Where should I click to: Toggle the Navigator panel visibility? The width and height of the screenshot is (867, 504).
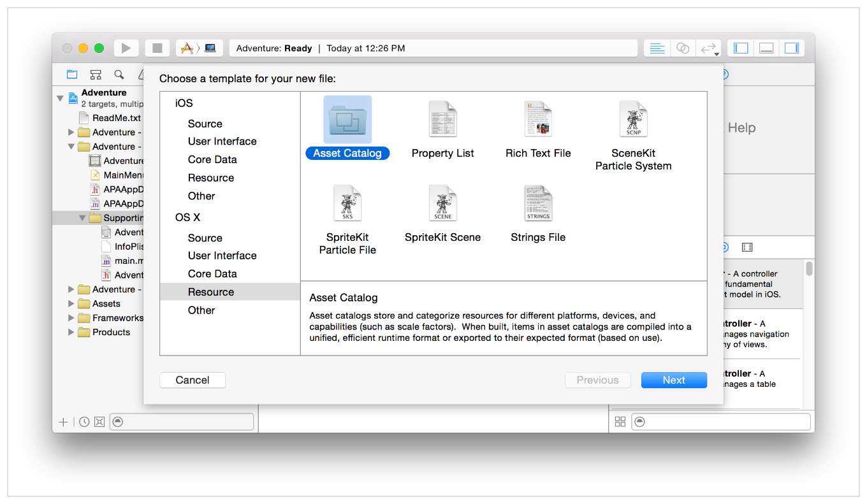739,48
